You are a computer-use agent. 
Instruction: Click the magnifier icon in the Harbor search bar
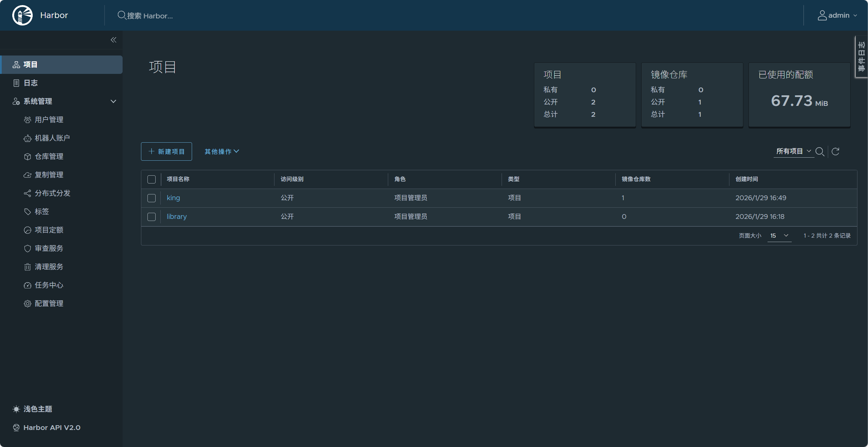(122, 15)
